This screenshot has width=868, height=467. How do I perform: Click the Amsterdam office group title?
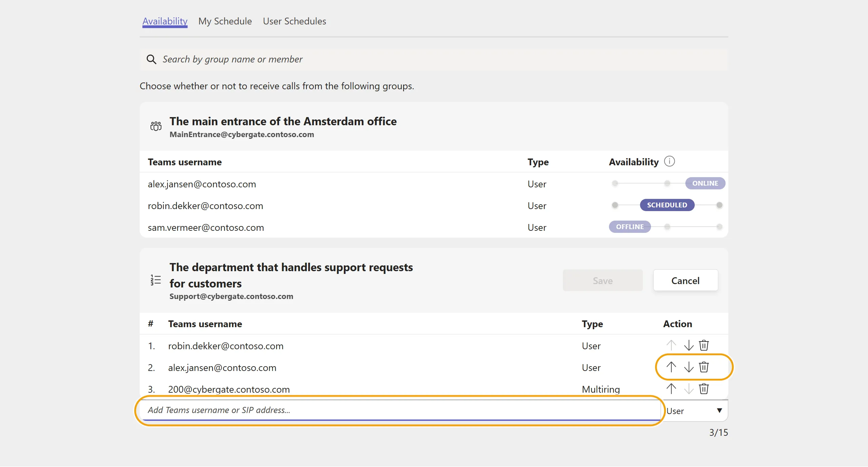[x=283, y=121]
